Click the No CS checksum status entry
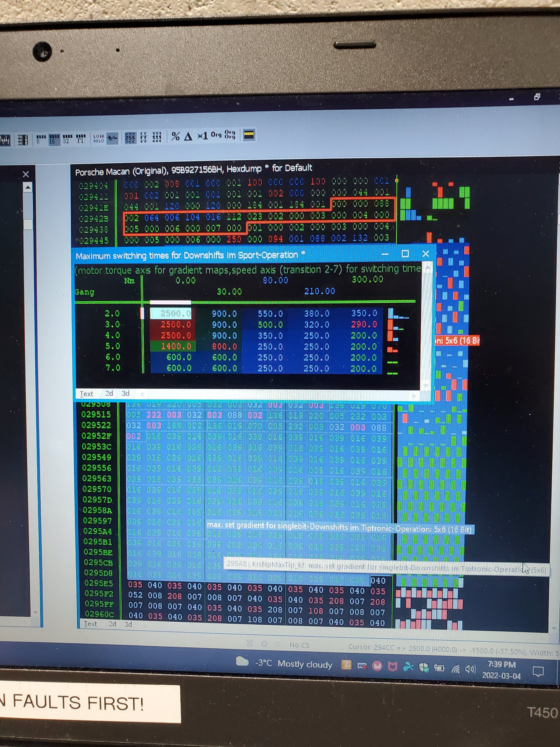 [299, 645]
